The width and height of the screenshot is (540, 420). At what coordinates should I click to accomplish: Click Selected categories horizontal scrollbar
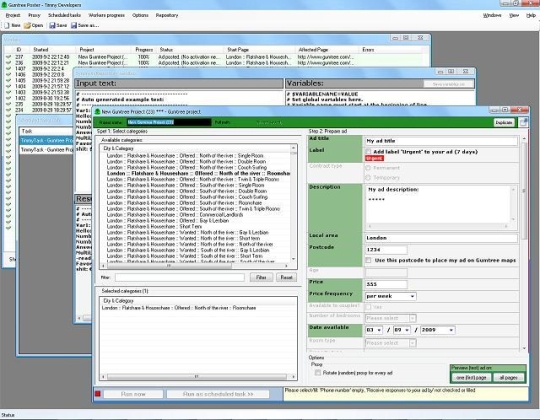click(x=198, y=377)
